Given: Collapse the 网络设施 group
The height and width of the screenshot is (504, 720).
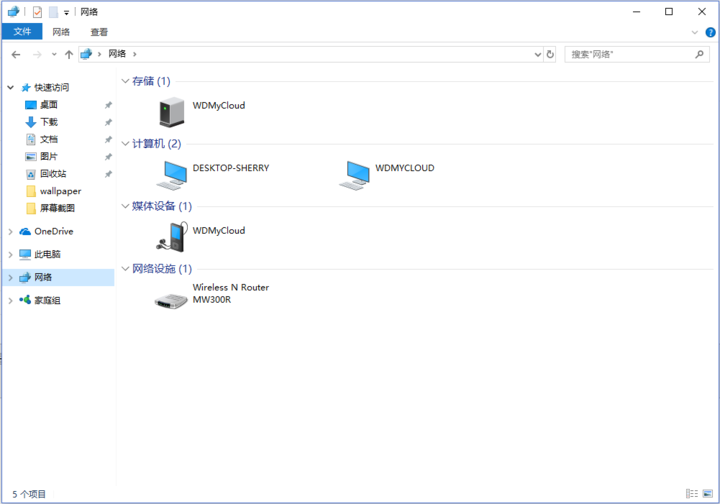Looking at the screenshot, I should pyautogui.click(x=125, y=269).
